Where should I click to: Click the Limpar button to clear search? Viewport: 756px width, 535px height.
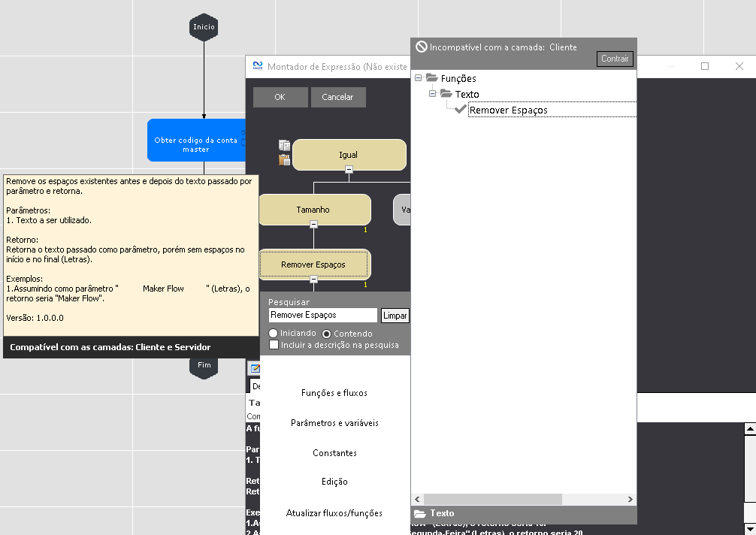point(395,316)
